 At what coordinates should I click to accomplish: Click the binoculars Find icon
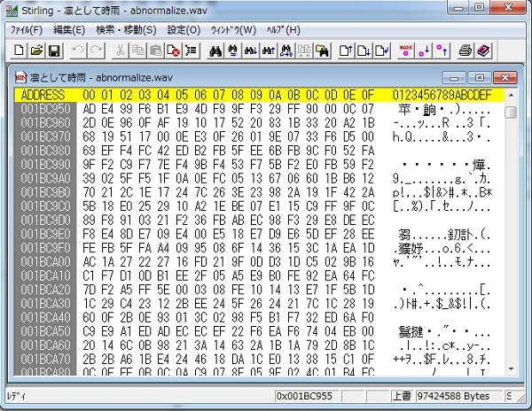[215, 51]
